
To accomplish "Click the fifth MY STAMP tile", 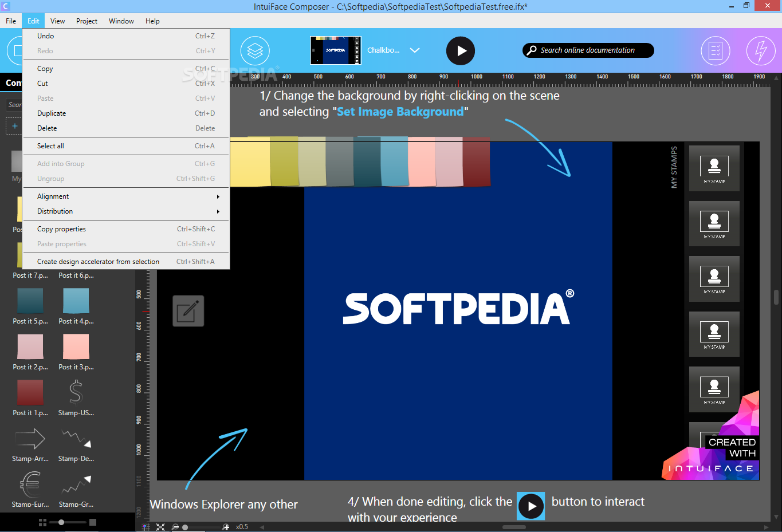I will (x=714, y=389).
